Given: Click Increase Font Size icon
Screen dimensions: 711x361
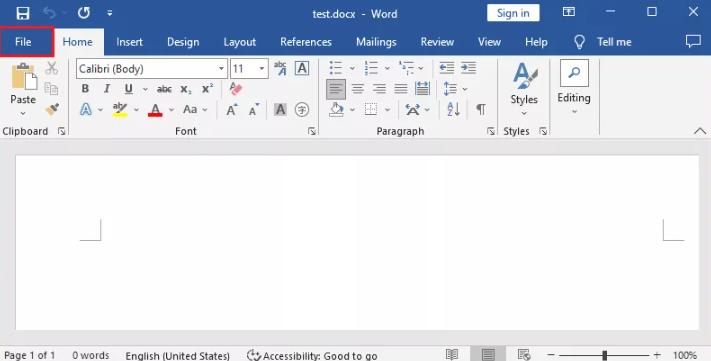Looking at the screenshot, I should pyautogui.click(x=232, y=109).
